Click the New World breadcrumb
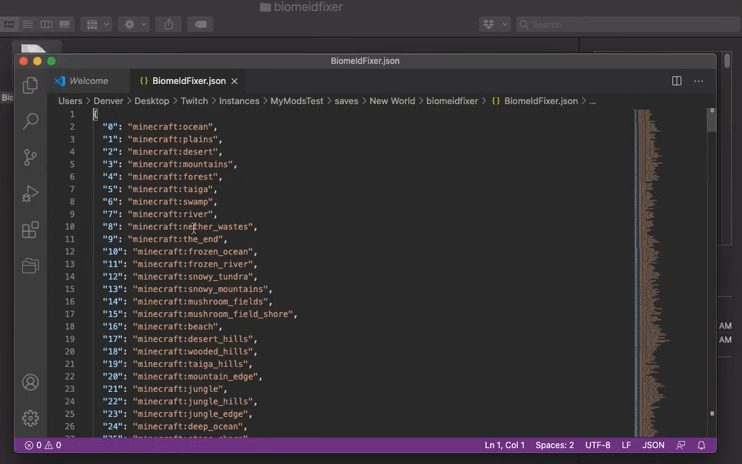Screen dimensions: 742x464 [x=392, y=101]
